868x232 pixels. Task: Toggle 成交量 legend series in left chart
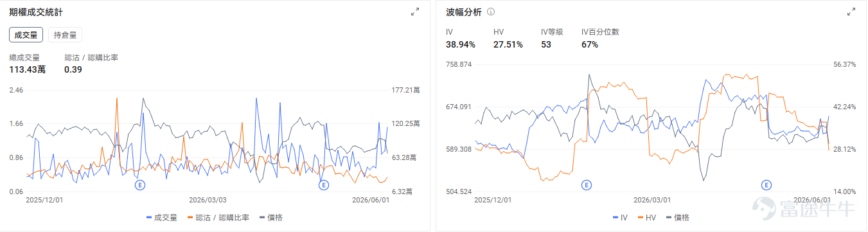tap(162, 217)
